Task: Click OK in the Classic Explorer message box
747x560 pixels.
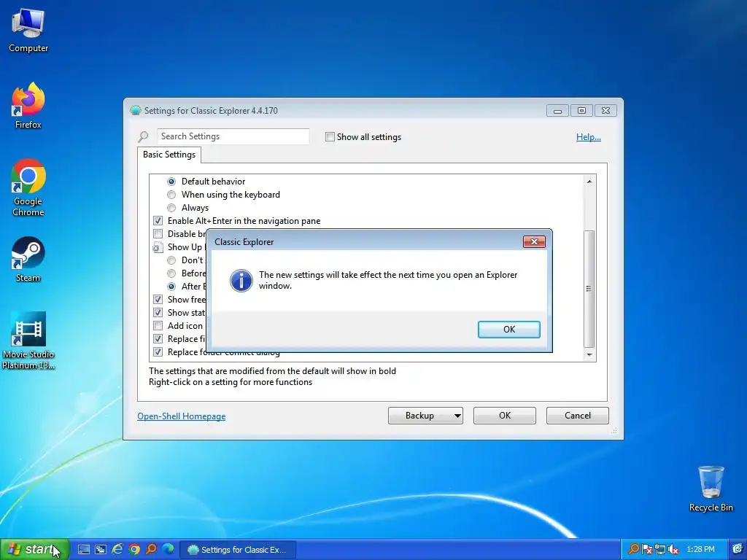Action: [x=508, y=329]
